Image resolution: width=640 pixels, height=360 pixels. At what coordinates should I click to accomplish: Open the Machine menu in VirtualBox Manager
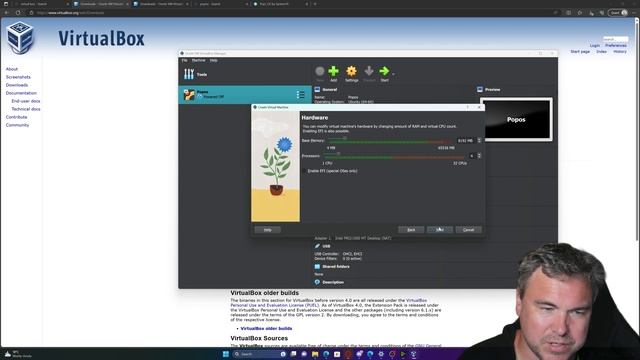coord(198,60)
